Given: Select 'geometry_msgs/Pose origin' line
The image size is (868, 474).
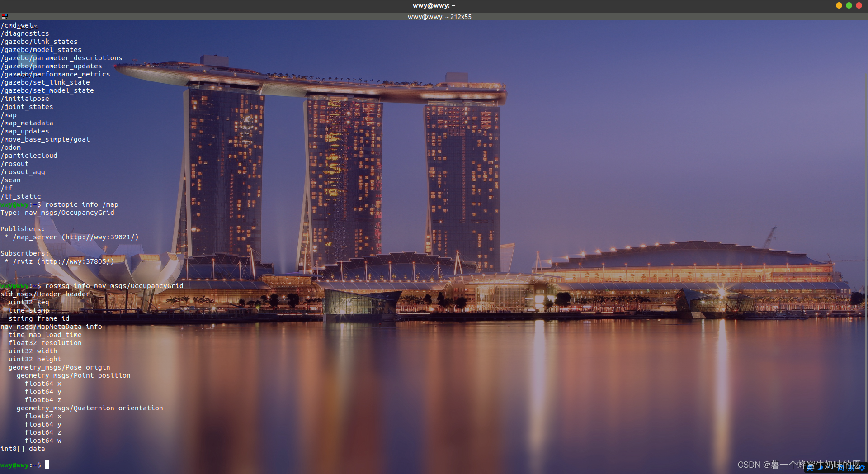Looking at the screenshot, I should coord(60,367).
